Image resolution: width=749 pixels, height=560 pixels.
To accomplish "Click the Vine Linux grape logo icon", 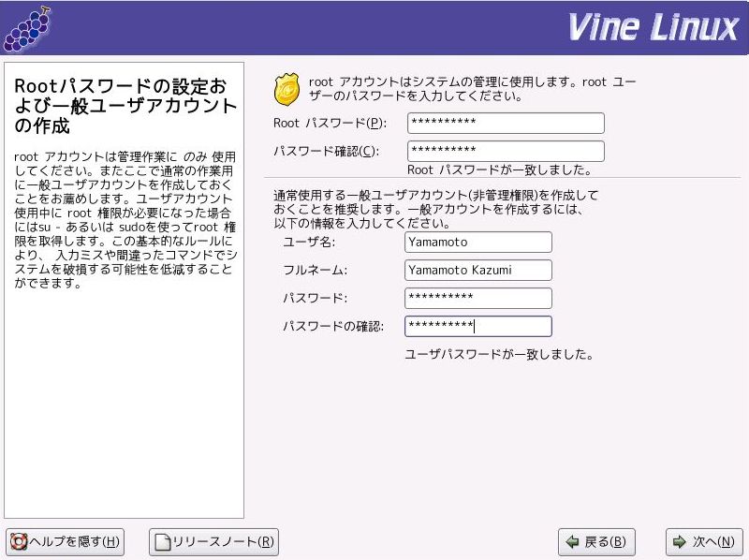I will click(27, 29).
